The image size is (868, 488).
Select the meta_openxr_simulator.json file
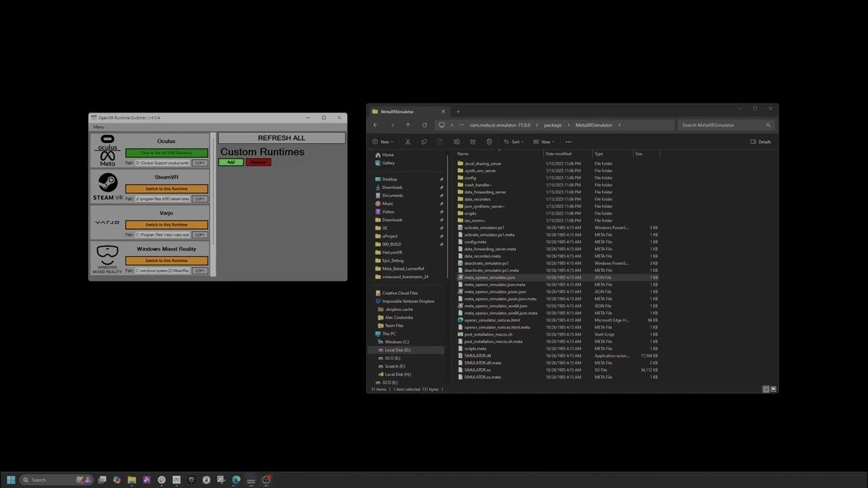[490, 277]
